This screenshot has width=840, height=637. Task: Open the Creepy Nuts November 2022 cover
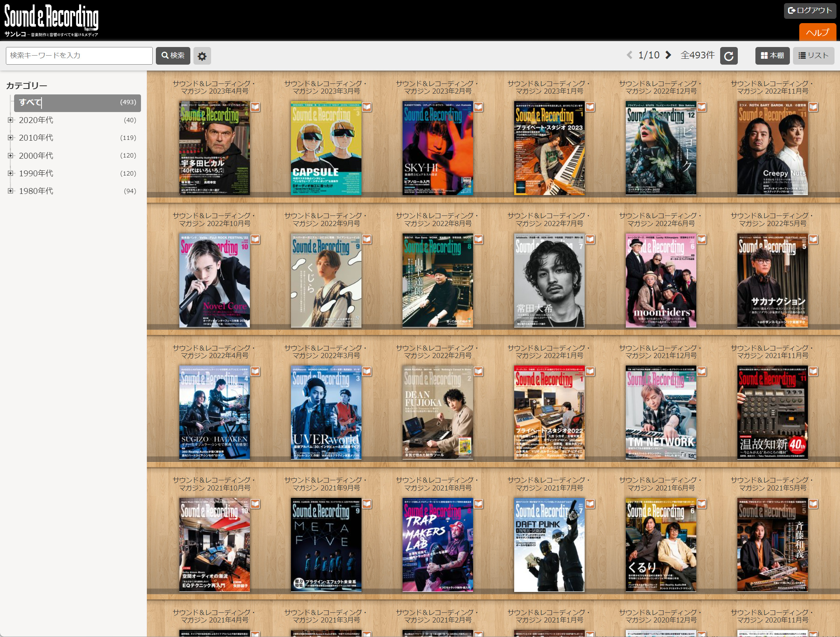click(773, 148)
